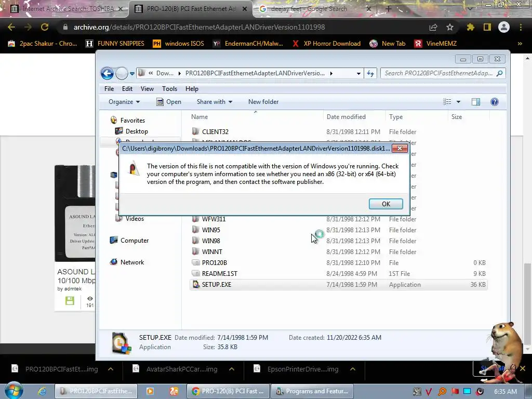Click OK in the compatibility error dialog
Viewport: 532px width, 399px height.
(386, 204)
